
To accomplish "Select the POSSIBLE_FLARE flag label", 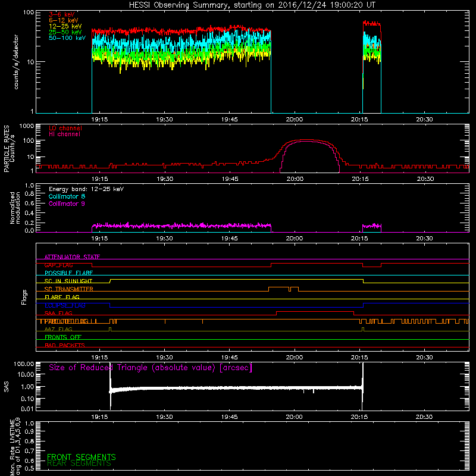I will coord(68,273).
